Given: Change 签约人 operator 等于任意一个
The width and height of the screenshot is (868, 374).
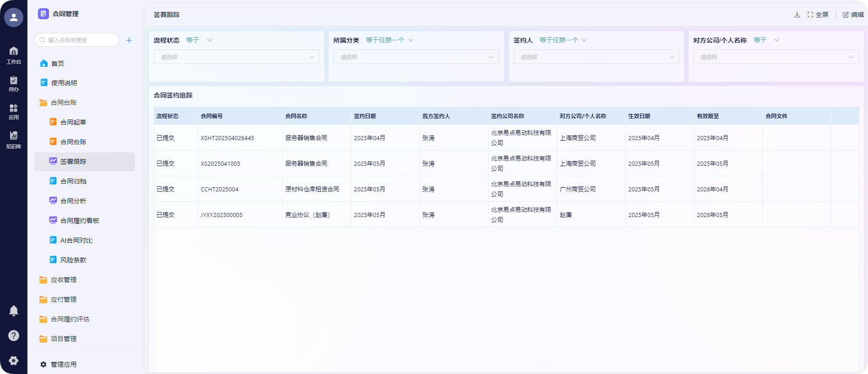Looking at the screenshot, I should [x=563, y=40].
